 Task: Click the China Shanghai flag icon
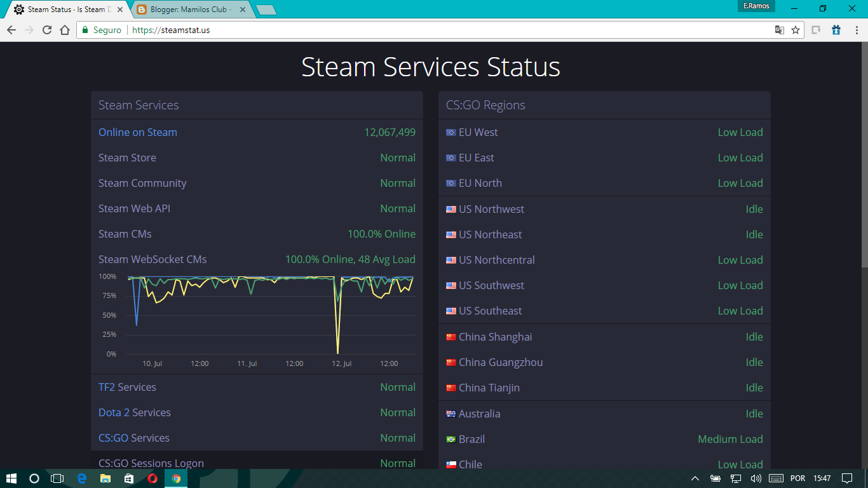(x=451, y=337)
